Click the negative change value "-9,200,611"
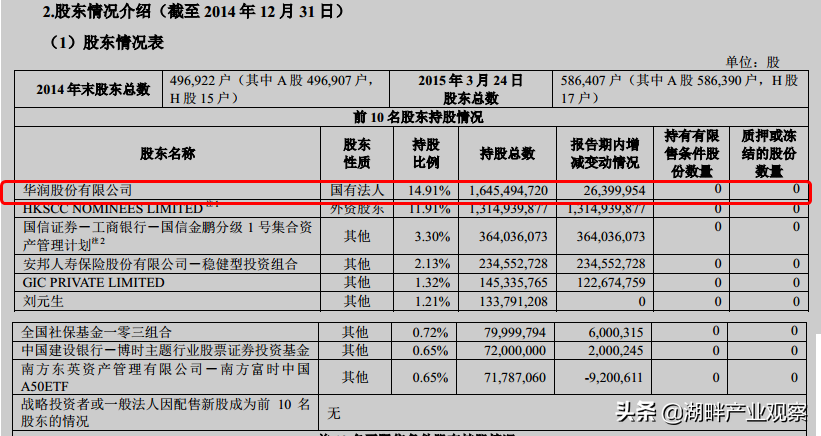The width and height of the screenshot is (821, 436). point(614,378)
